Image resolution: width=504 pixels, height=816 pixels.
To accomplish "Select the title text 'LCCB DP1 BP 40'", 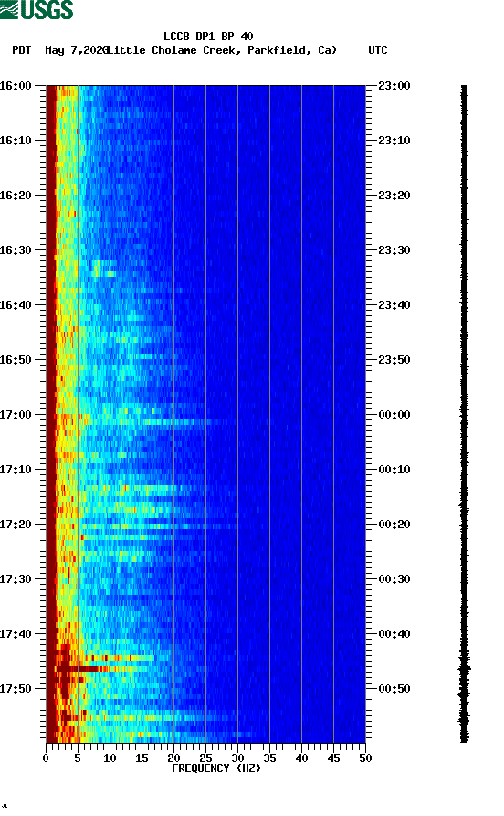I will coord(208,37).
